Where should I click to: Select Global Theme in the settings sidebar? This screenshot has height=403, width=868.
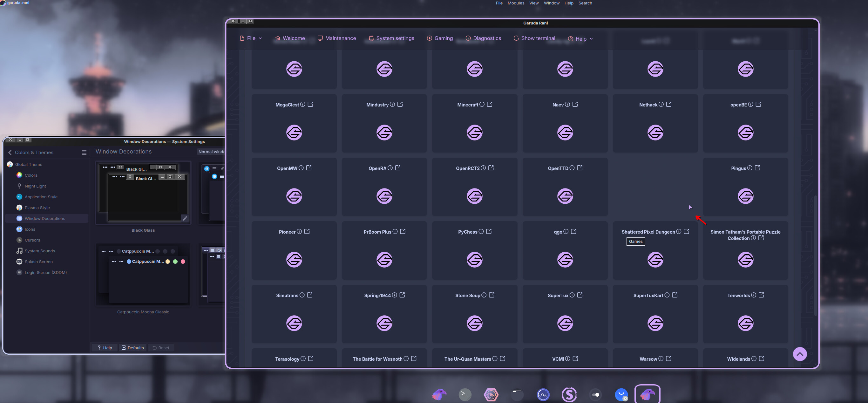pos(46,164)
